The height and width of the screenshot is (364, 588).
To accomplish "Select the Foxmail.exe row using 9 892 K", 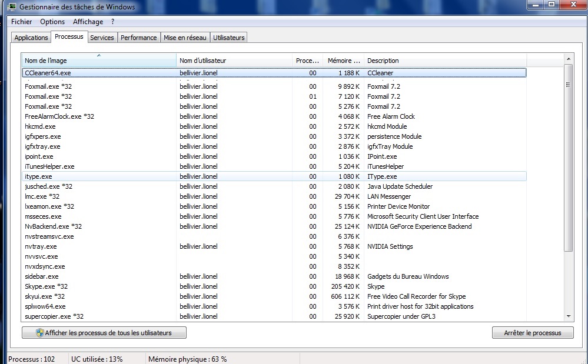I will (x=274, y=86).
